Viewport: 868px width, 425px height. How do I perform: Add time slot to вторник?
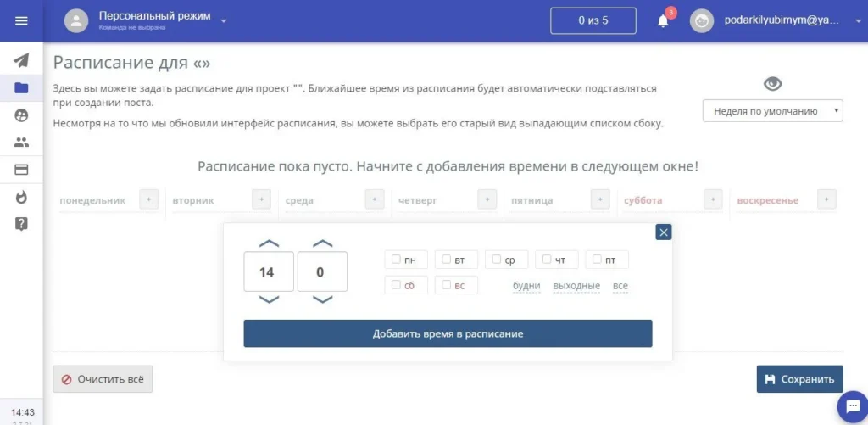pyautogui.click(x=261, y=199)
